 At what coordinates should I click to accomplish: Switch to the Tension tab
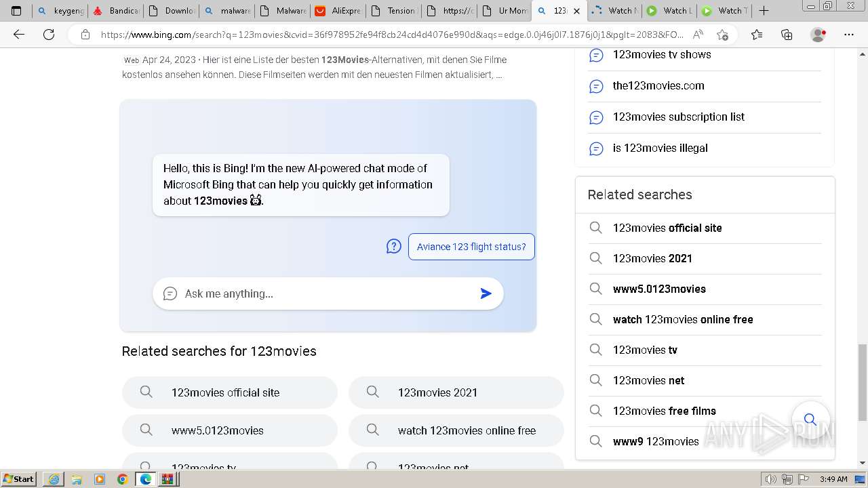(x=393, y=10)
